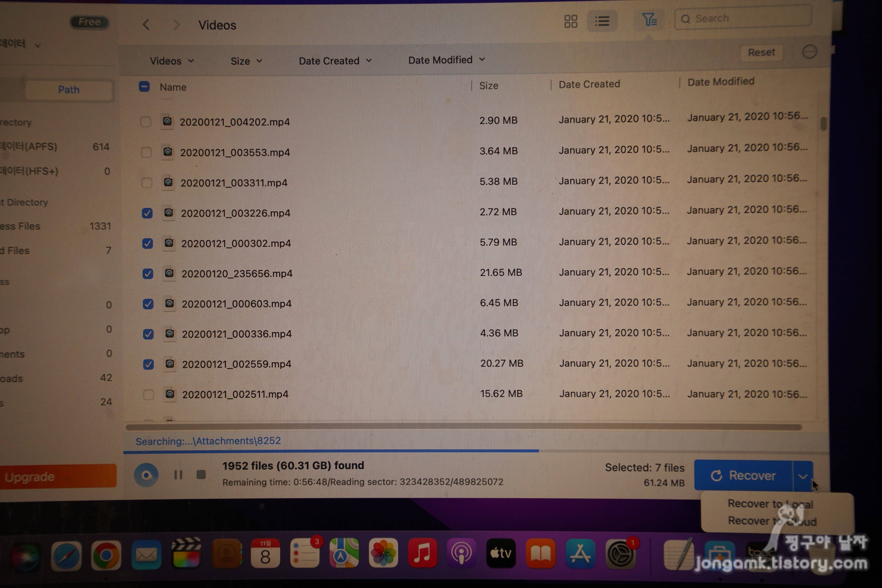Uncheck 20200121_003226.mp4 checkbox
This screenshot has height=588, width=882.
[147, 213]
